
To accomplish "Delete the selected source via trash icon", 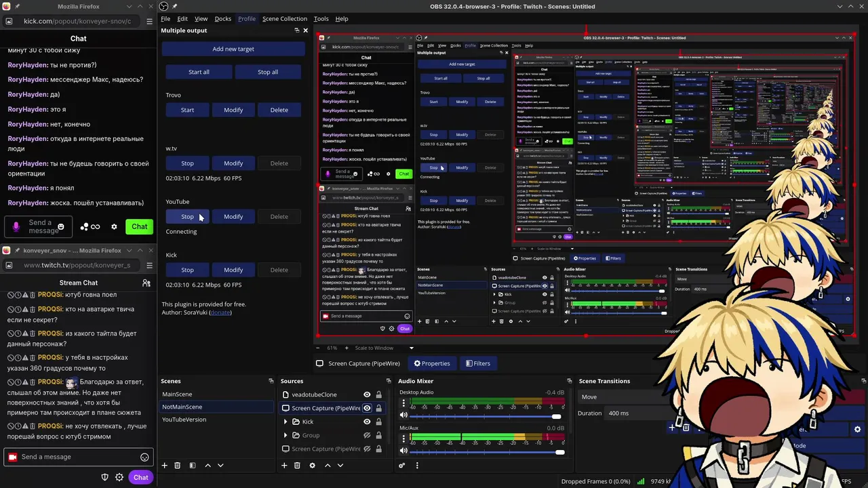I will [x=297, y=465].
